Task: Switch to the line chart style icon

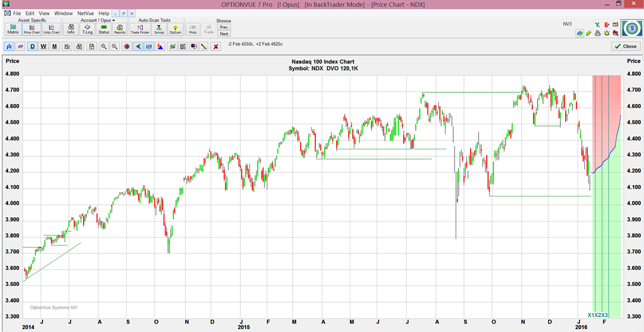Action: [20, 47]
